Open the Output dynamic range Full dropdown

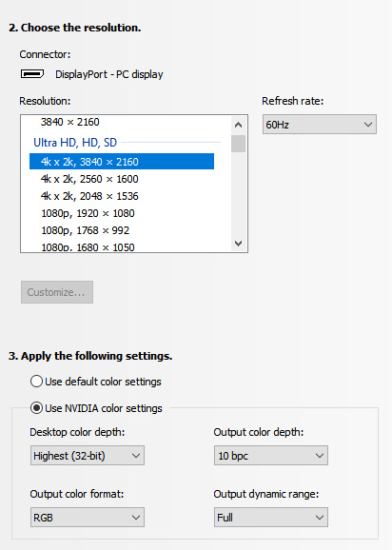point(271,517)
